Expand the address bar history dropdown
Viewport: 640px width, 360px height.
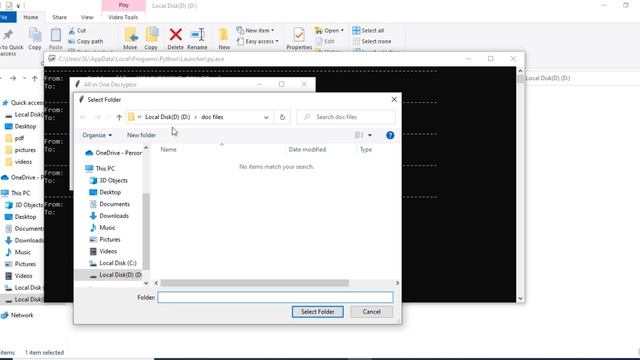click(266, 117)
